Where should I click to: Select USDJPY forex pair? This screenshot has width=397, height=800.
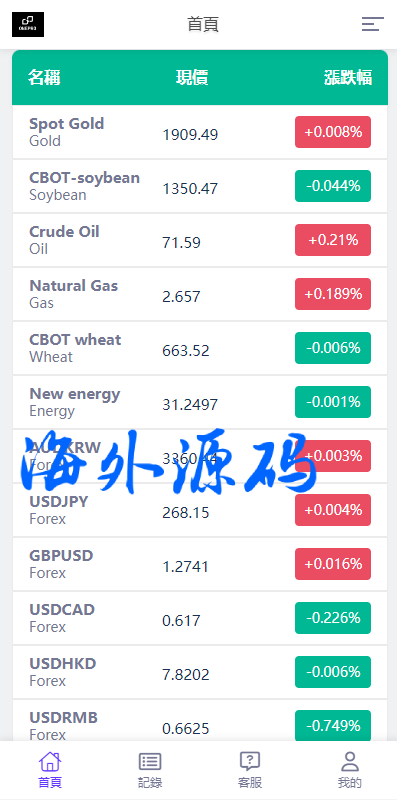point(200,510)
